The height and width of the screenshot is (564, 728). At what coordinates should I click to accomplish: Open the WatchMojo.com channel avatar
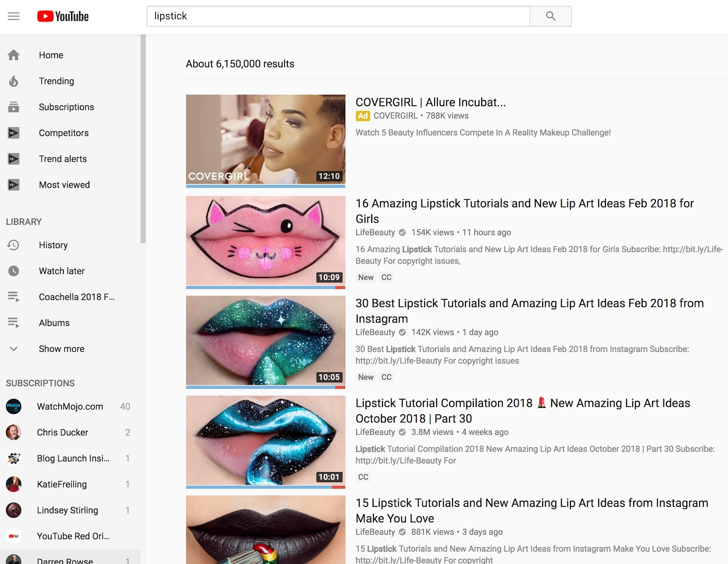[x=14, y=406]
